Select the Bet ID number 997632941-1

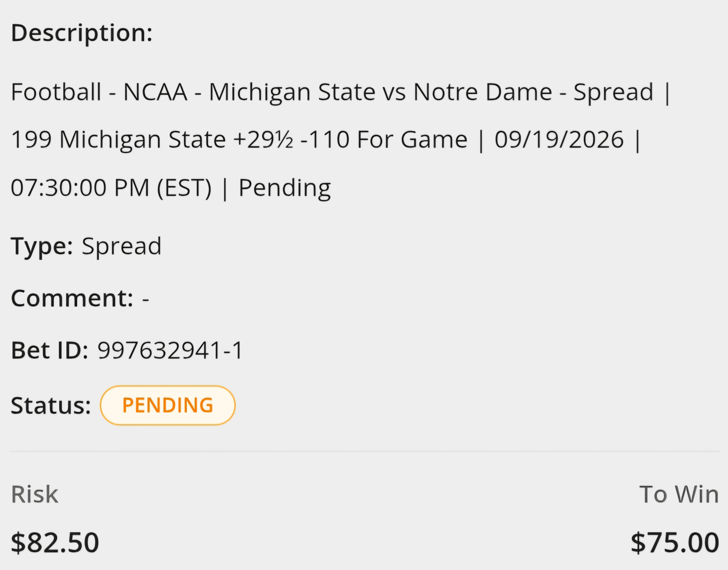[x=170, y=351]
